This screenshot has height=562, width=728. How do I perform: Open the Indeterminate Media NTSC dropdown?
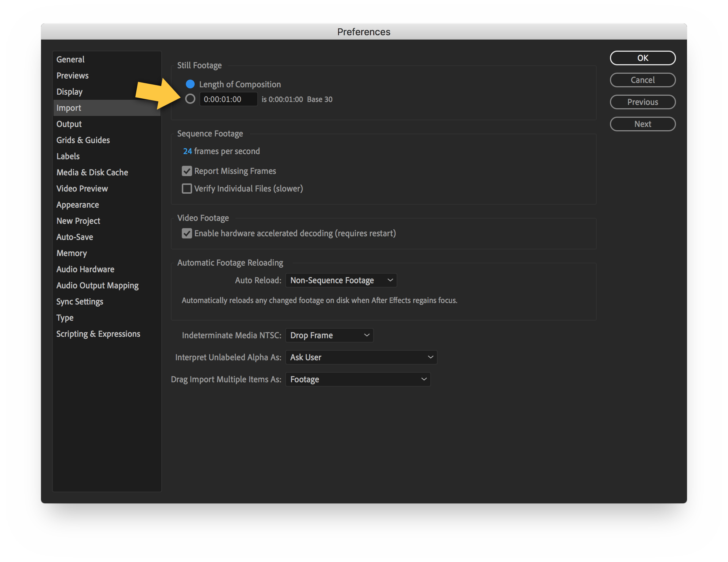[x=329, y=335]
